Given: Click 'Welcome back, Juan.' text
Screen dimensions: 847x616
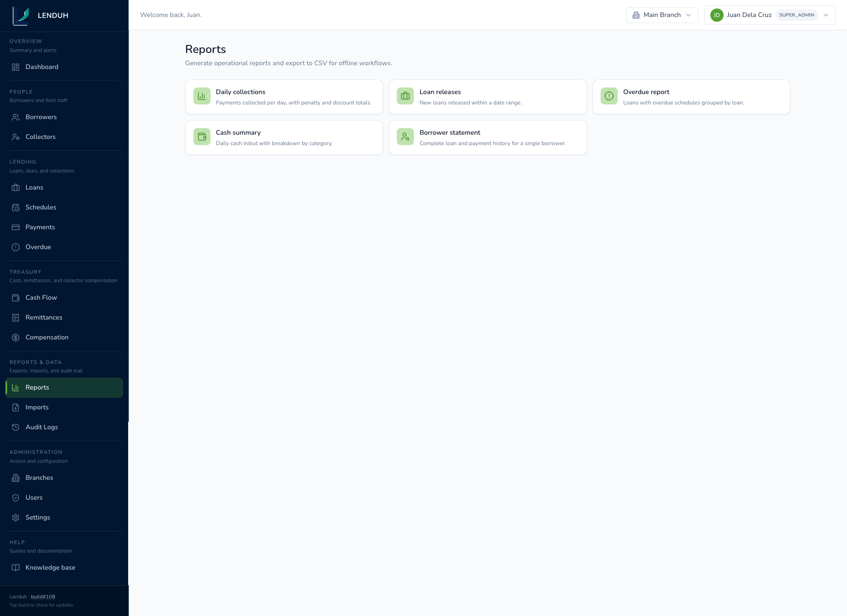Looking at the screenshot, I should point(171,15).
